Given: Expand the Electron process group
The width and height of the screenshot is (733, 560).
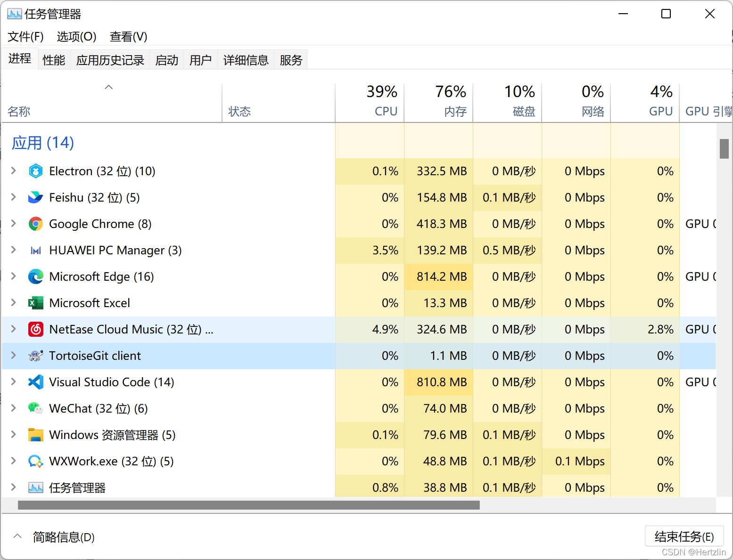Looking at the screenshot, I should point(14,170).
